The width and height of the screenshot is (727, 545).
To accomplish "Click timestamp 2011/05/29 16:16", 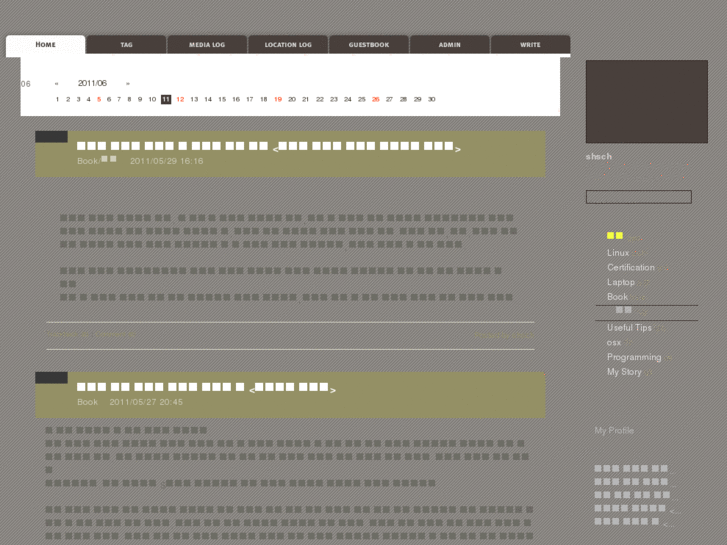I will click(x=166, y=161).
